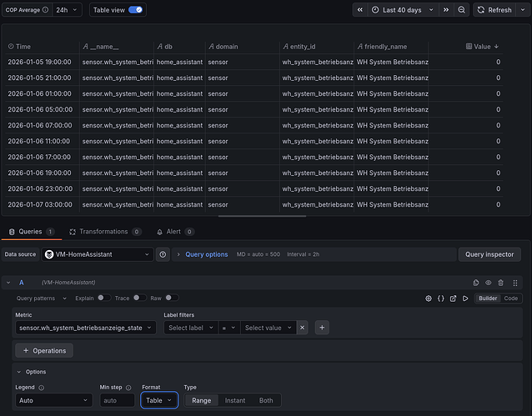The width and height of the screenshot is (532, 416).
Task: Click the zoom out time range icon
Action: [461, 10]
